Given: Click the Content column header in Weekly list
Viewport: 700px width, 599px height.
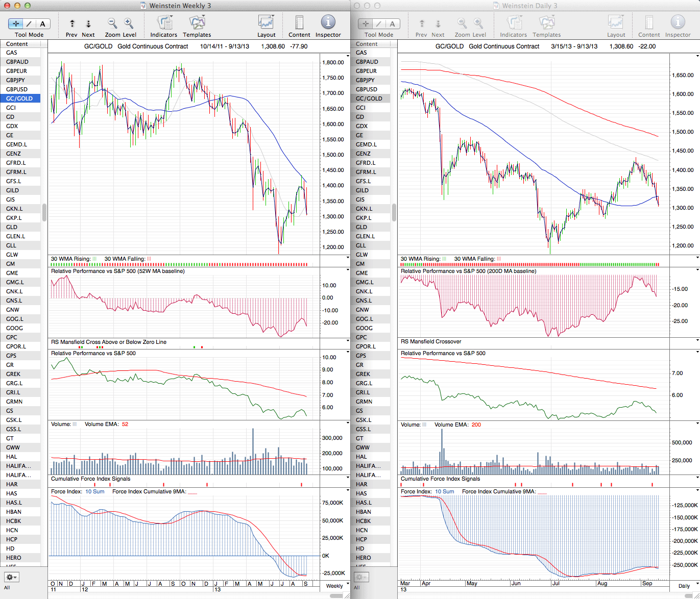Looking at the screenshot, I should [17, 44].
